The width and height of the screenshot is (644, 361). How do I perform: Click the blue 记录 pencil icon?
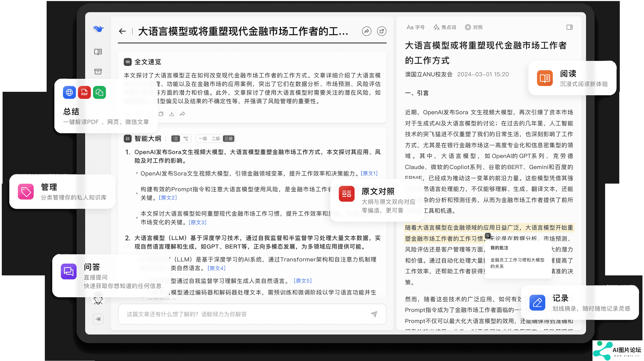click(537, 303)
